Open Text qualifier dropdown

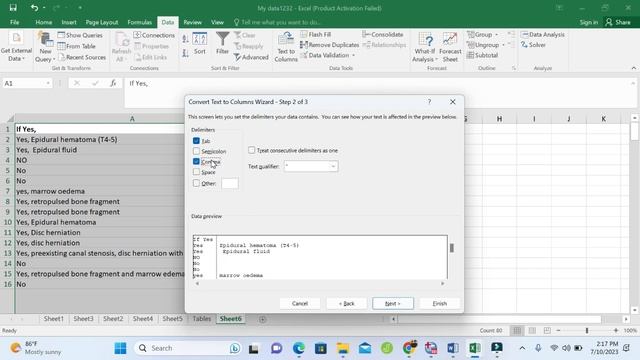coord(333,166)
